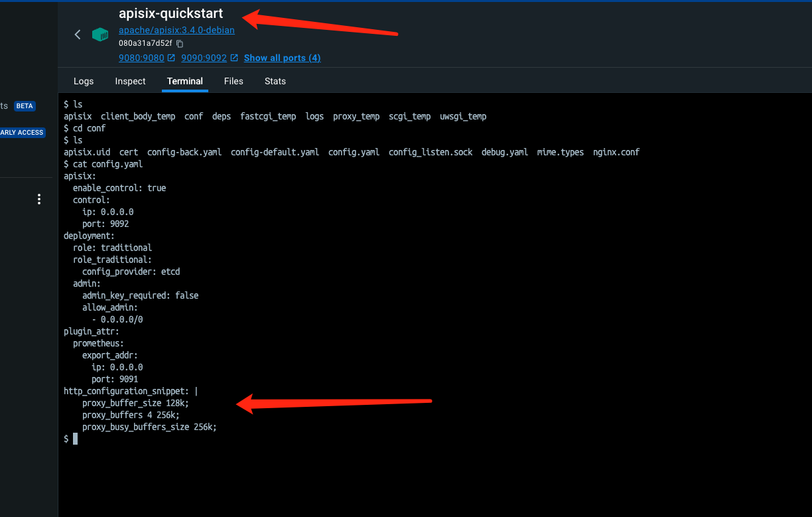This screenshot has height=517, width=812.
Task: Click the teal container cube icon
Action: tap(100, 35)
